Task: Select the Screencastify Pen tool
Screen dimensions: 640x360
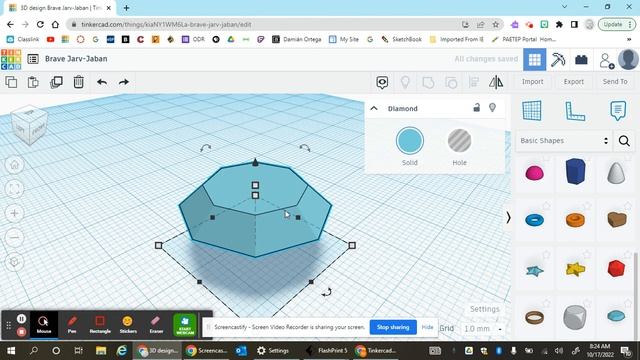Action: point(72,324)
